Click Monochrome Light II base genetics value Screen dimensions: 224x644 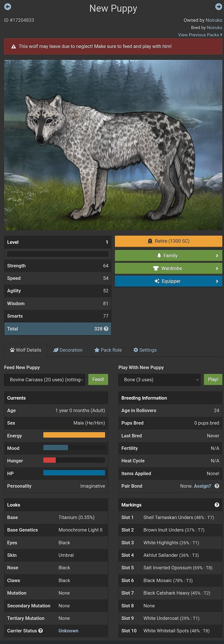(80, 530)
